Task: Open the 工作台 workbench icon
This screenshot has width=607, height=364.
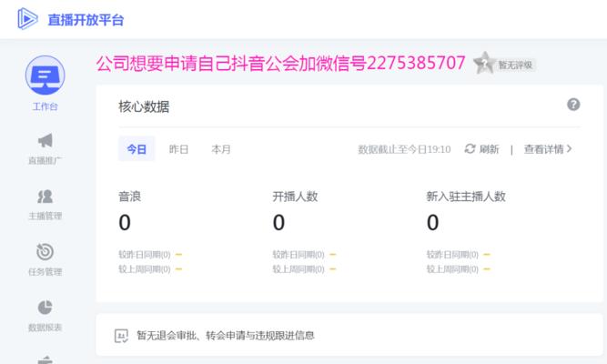Action: (45, 76)
